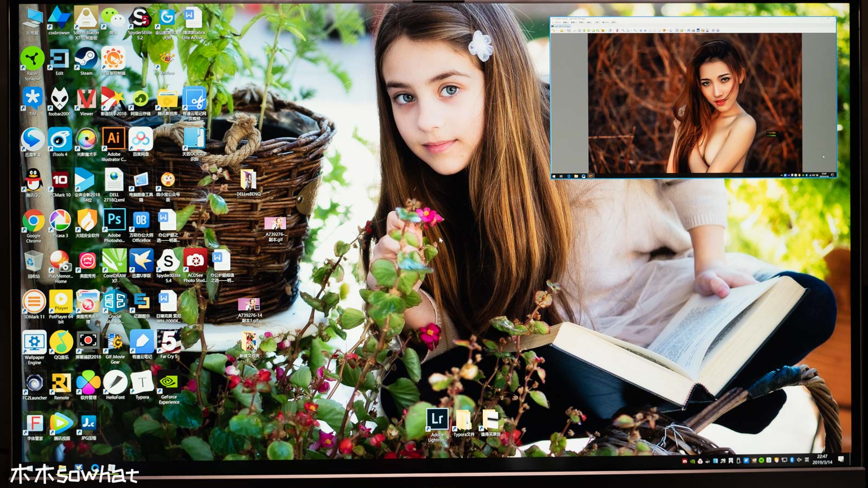
Task: Launch foobar2000 music player
Action: click(x=60, y=102)
